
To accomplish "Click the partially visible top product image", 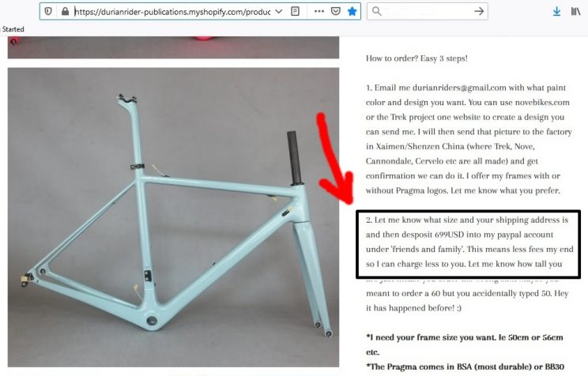I will point(173,47).
